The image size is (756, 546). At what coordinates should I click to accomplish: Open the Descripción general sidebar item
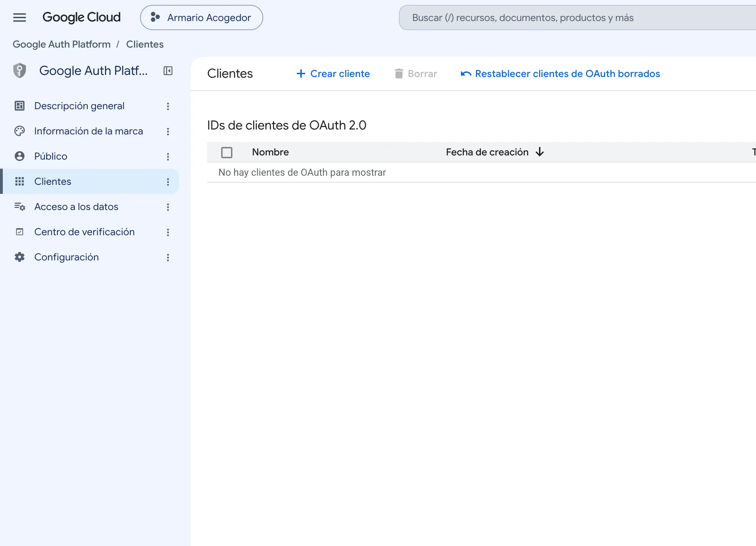tap(90, 106)
